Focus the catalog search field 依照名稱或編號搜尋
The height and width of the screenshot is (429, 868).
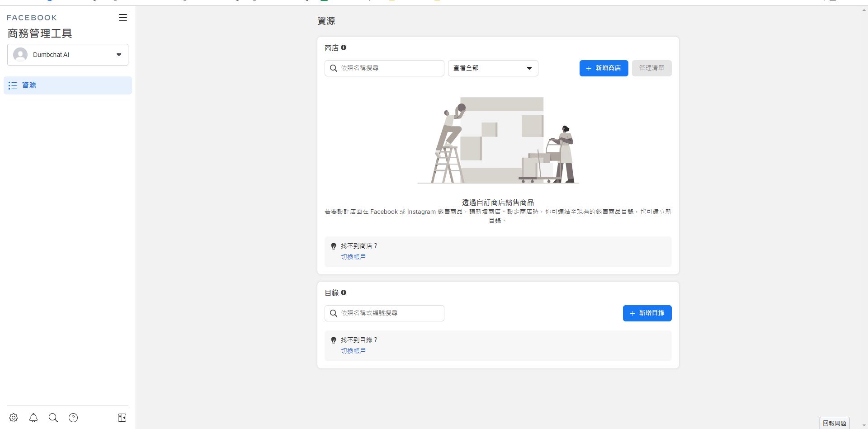coord(384,313)
